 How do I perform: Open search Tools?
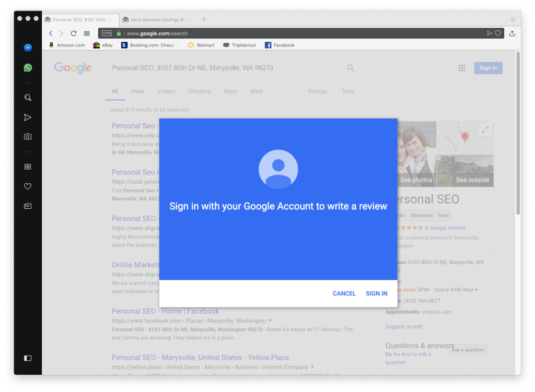tap(348, 91)
